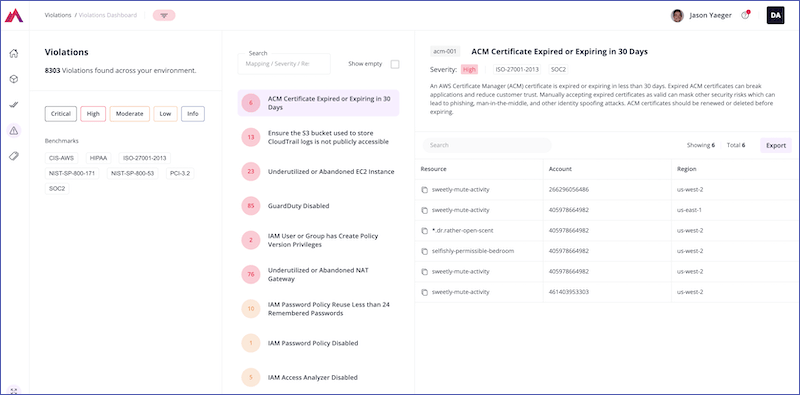This screenshot has width=800, height=395.
Task: Toggle the CIS-AWS benchmark filter
Action: (62, 158)
